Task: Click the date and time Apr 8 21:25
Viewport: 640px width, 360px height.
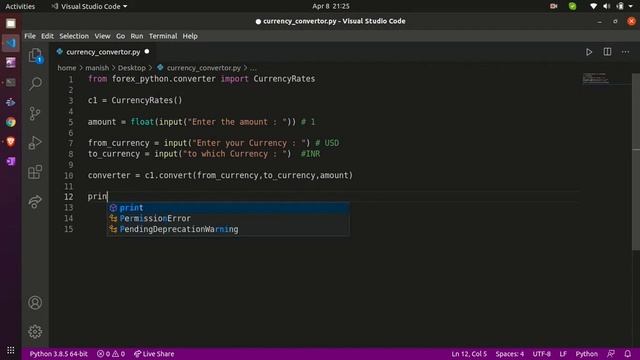Action: 331,6
